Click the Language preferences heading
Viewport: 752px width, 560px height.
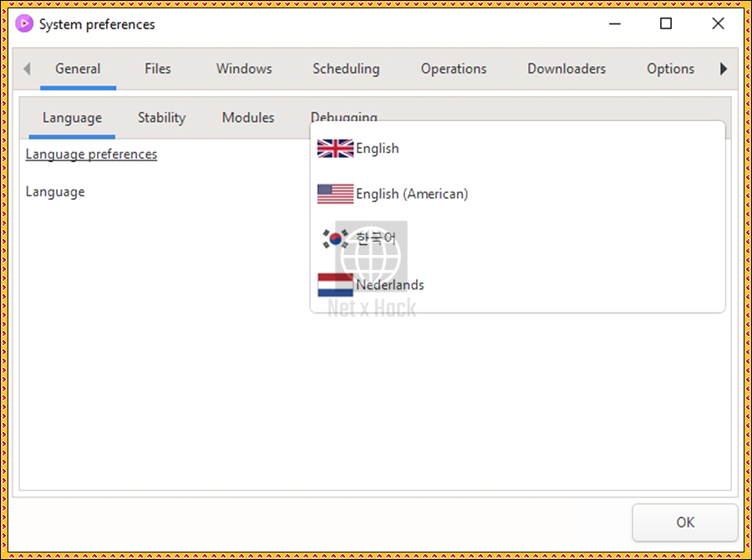[91, 154]
